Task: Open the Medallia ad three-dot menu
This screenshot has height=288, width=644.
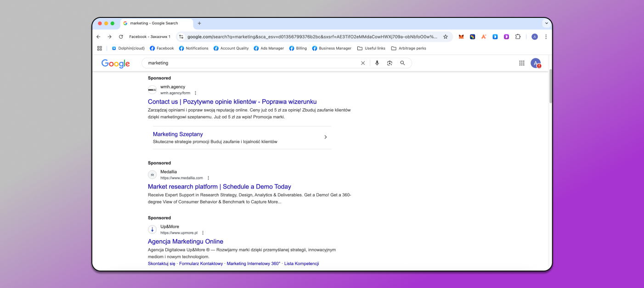Action: (208, 177)
